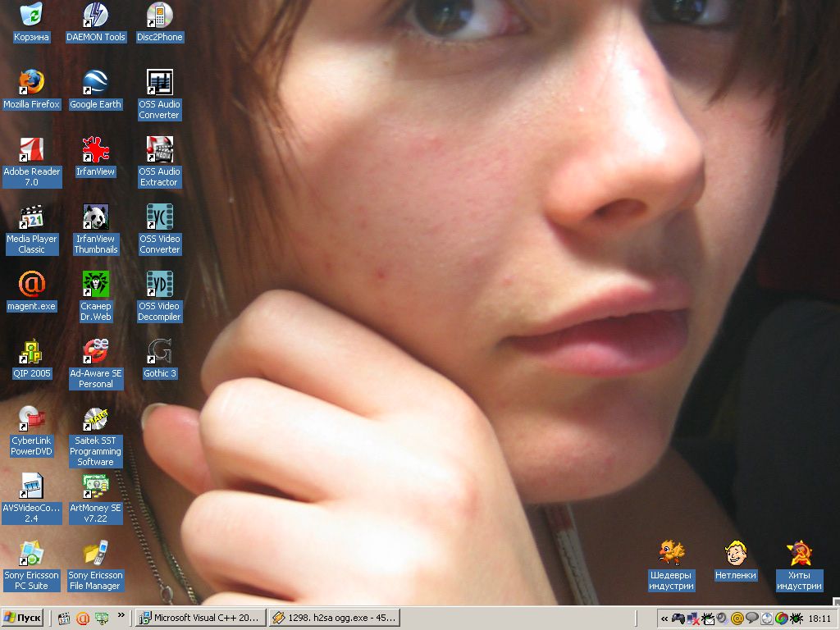The height and width of the screenshot is (630, 840).
Task: Open the Mozilla Firefox desktop shortcut
Action: coord(31,83)
